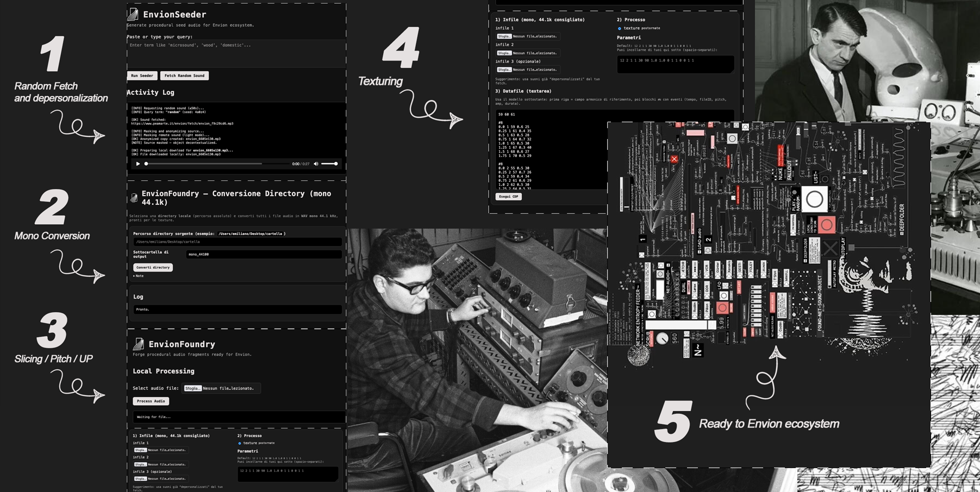Select texture radio in bottom-left Processo panel
Image resolution: width=980 pixels, height=492 pixels.
point(240,443)
